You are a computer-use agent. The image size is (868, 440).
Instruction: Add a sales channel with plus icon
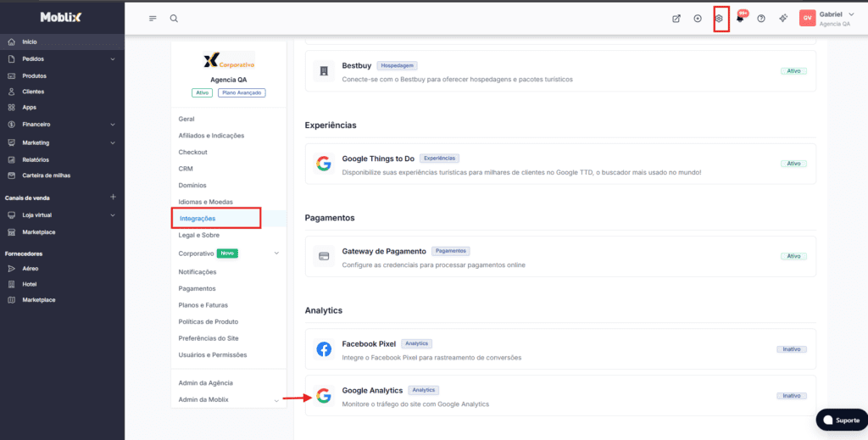pyautogui.click(x=113, y=198)
